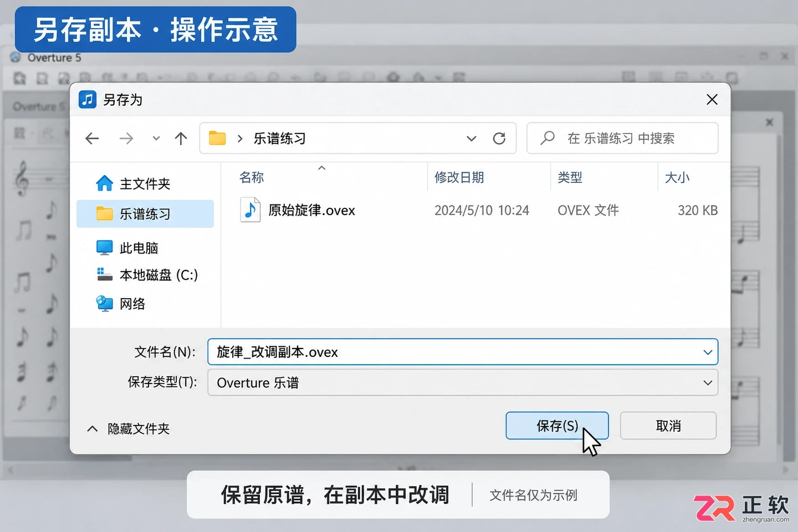Viewport: 798px width, 532px height.
Task: Close the 另存为 dialog
Action: (x=712, y=100)
